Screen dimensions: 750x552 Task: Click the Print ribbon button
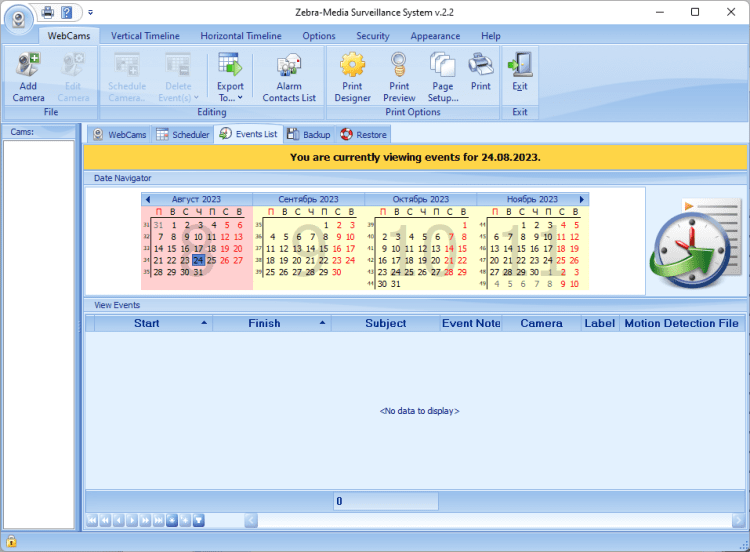click(481, 73)
